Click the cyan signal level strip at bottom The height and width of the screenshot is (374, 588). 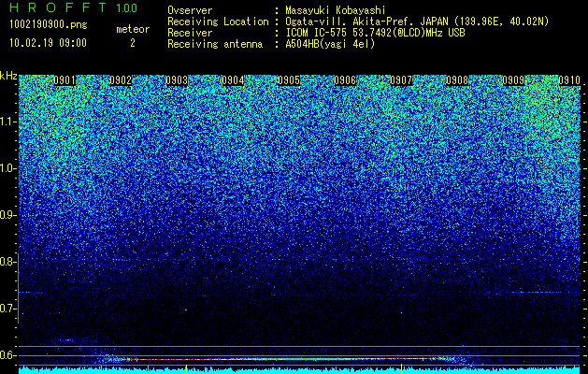point(299,370)
